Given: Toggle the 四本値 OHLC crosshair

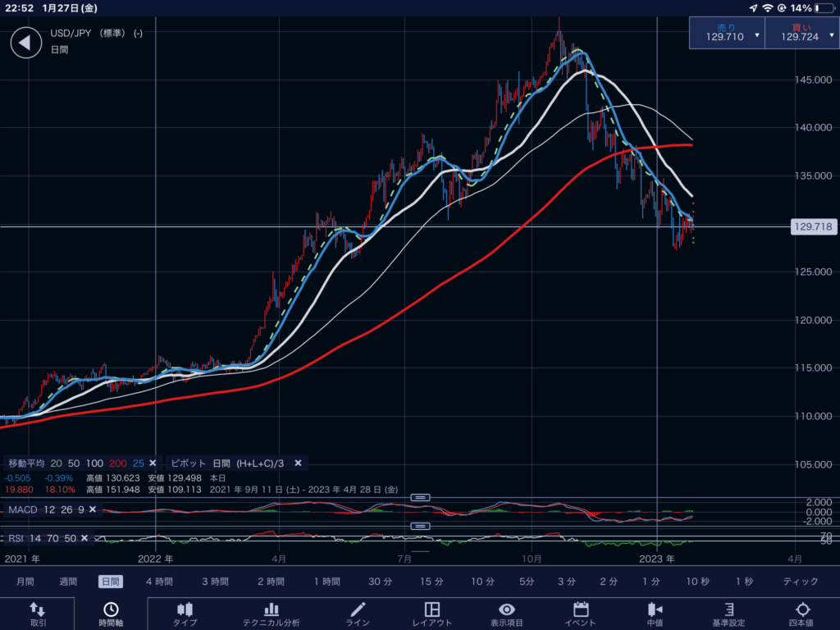Looking at the screenshot, I should tap(802, 614).
